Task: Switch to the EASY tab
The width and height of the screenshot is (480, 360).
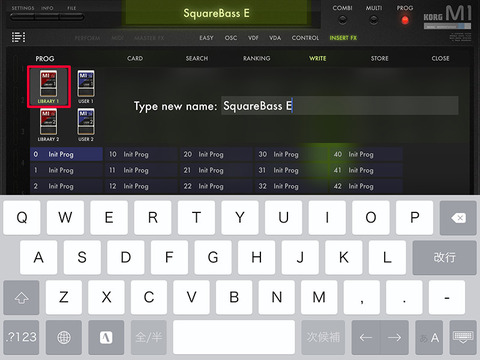Action: pos(206,38)
